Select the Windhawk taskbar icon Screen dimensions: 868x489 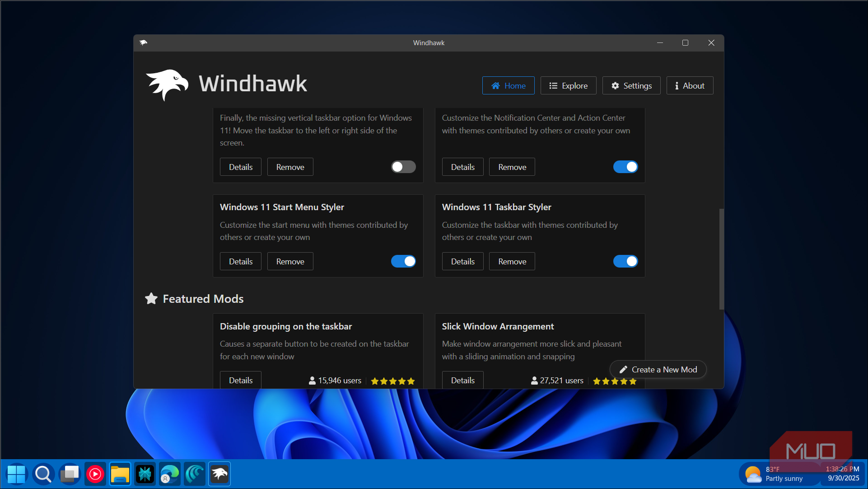coord(219,474)
